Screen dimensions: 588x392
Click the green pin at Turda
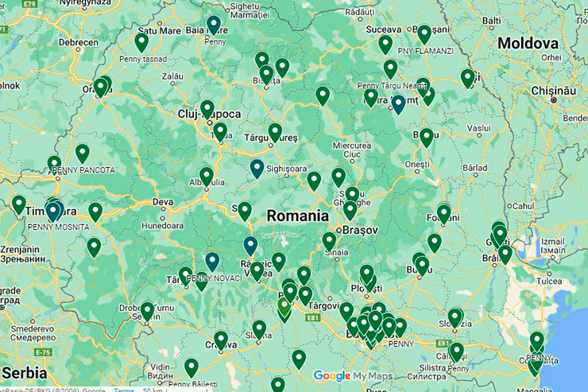220,132
